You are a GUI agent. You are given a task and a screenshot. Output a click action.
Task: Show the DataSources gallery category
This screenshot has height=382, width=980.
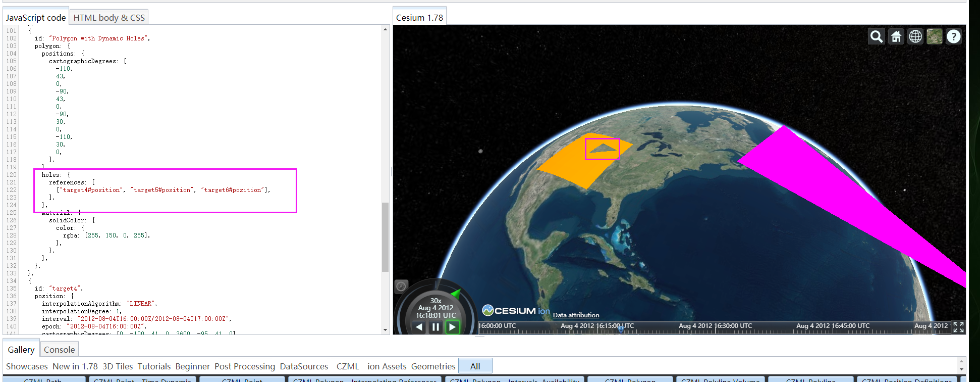[304, 366]
